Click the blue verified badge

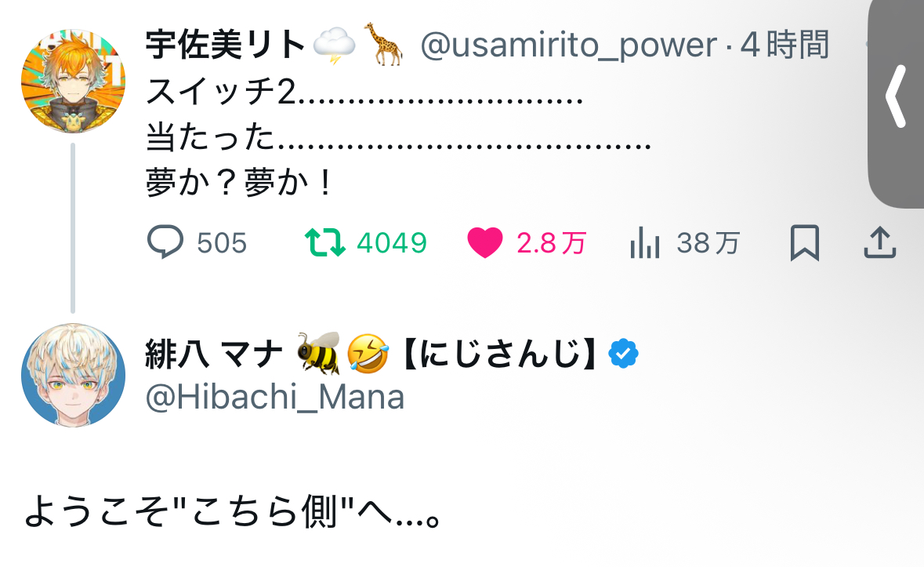[x=624, y=355]
